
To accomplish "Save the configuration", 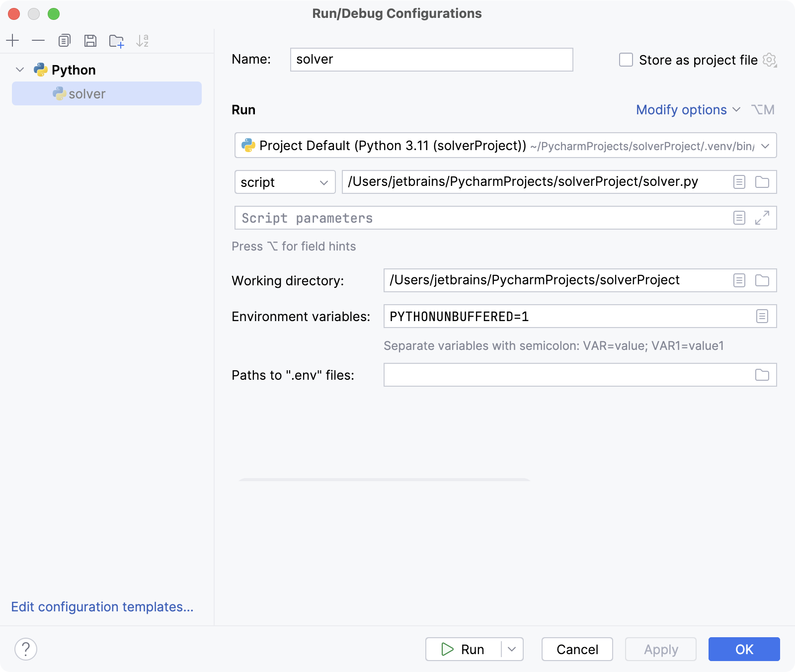I will pos(90,41).
